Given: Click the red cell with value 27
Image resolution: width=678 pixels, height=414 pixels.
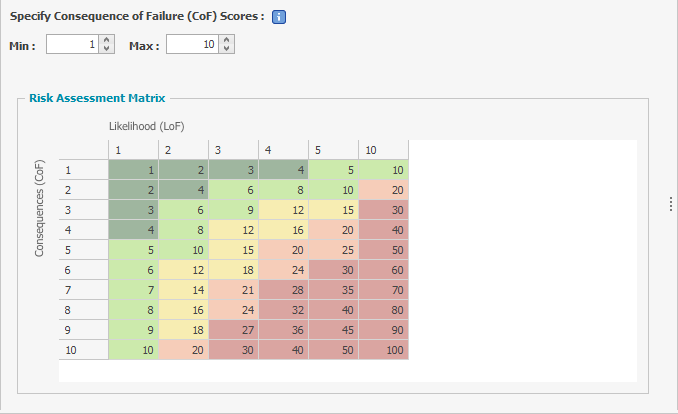Looking at the screenshot, I should pos(233,330).
